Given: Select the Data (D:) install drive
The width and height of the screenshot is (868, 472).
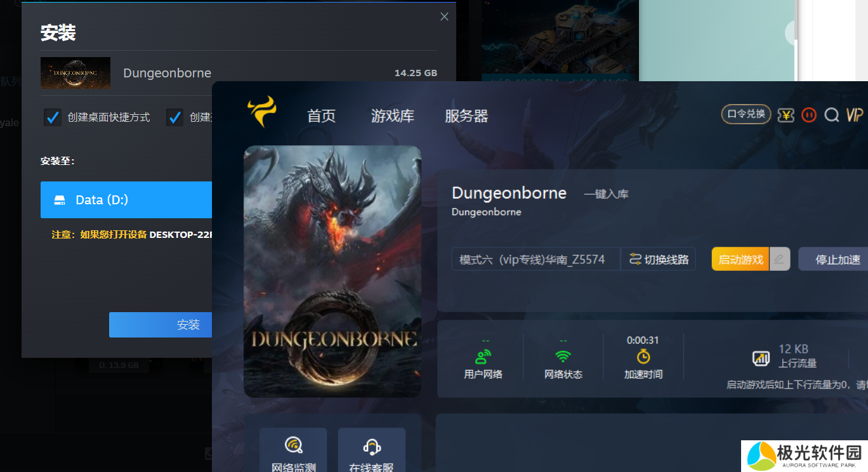Looking at the screenshot, I should point(126,200).
